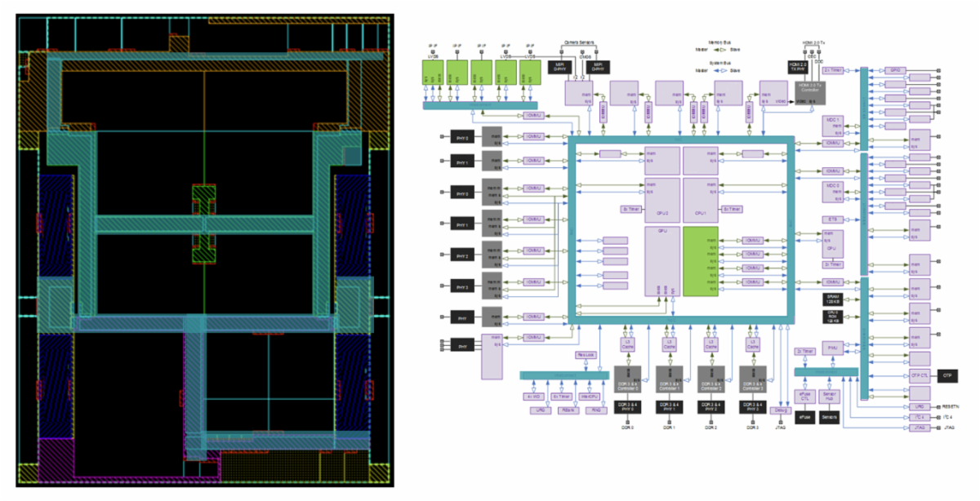The width and height of the screenshot is (980, 501).
Task: Click the SRAM 128 KB block
Action: click(832, 300)
